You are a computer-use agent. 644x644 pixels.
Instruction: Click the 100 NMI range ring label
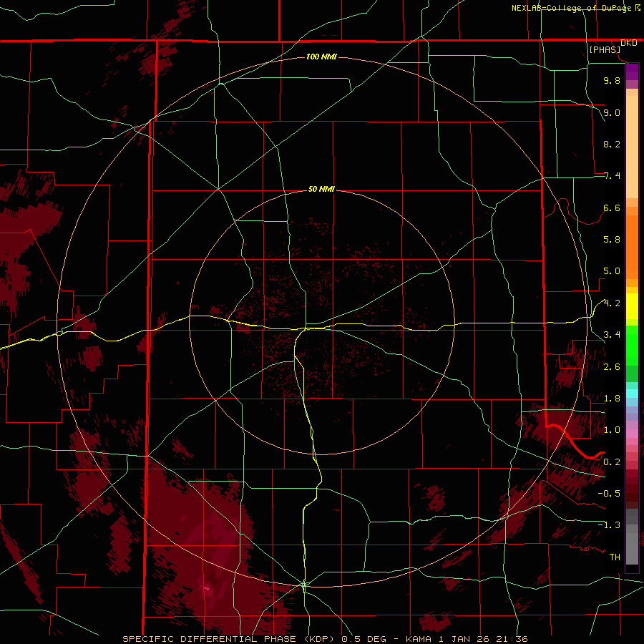[x=321, y=57]
